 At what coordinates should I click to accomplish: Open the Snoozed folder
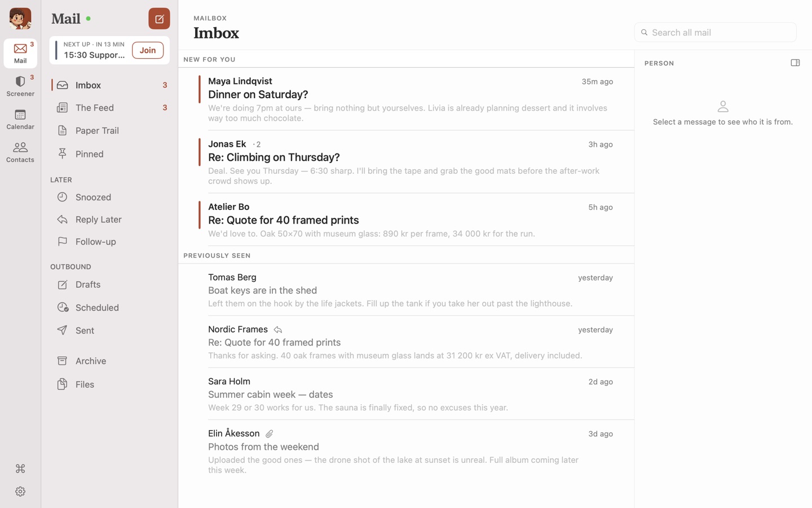(x=110, y=197)
